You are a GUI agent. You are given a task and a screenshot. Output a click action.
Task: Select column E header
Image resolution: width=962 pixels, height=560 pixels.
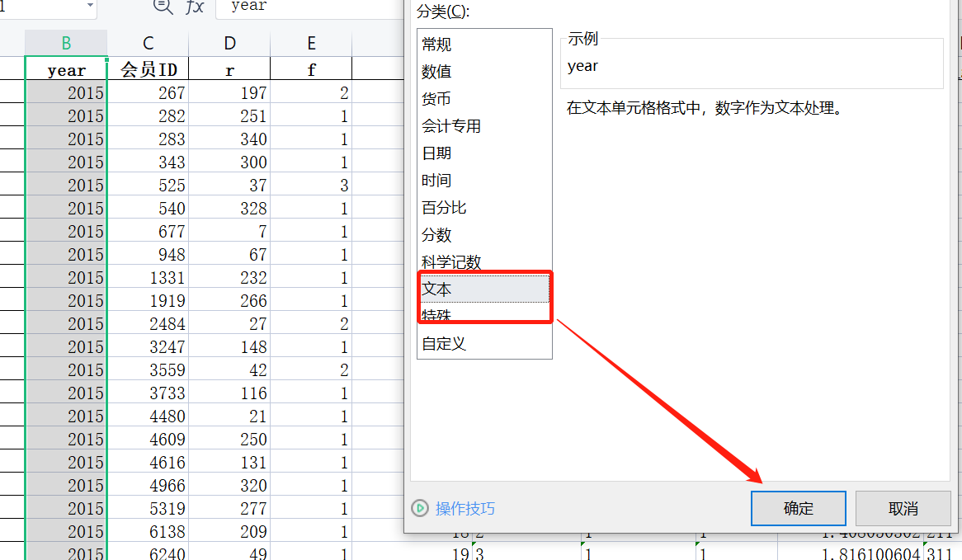(x=311, y=43)
